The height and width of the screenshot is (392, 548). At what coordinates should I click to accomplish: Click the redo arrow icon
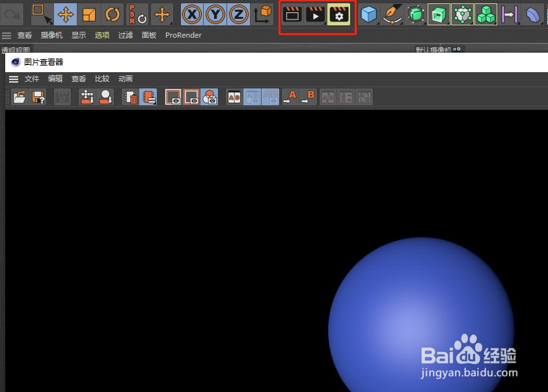(12, 14)
